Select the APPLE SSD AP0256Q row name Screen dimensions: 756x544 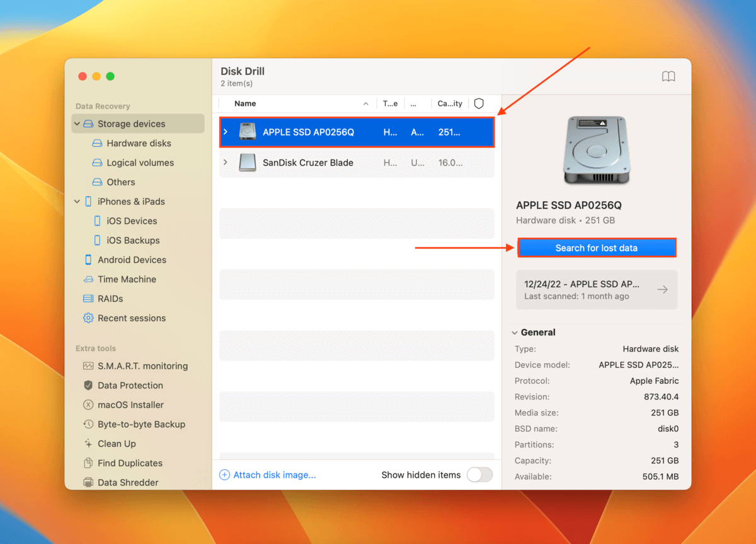(x=308, y=132)
